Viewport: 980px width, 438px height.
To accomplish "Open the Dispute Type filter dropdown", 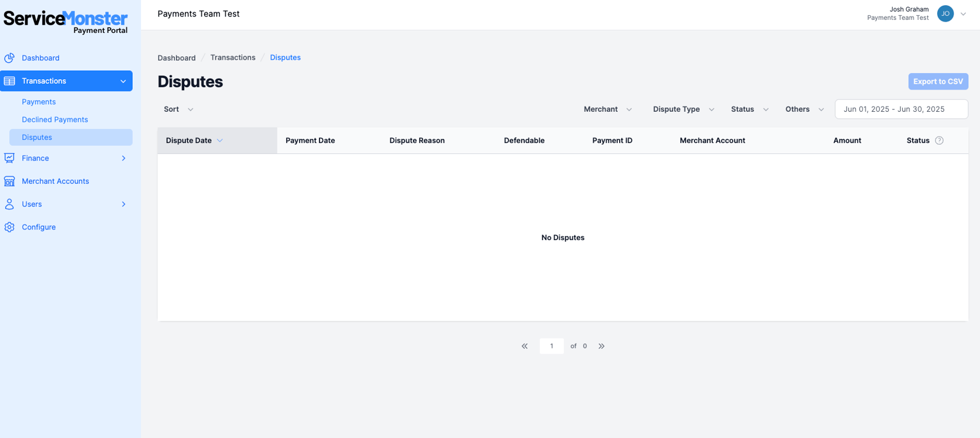I will point(683,109).
